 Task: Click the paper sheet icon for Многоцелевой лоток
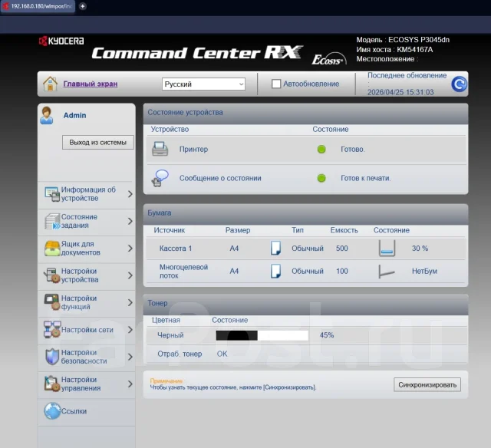[x=275, y=271]
